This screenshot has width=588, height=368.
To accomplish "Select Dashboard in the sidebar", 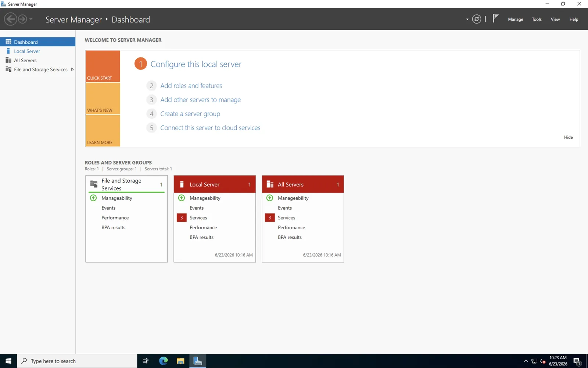I will (x=37, y=42).
